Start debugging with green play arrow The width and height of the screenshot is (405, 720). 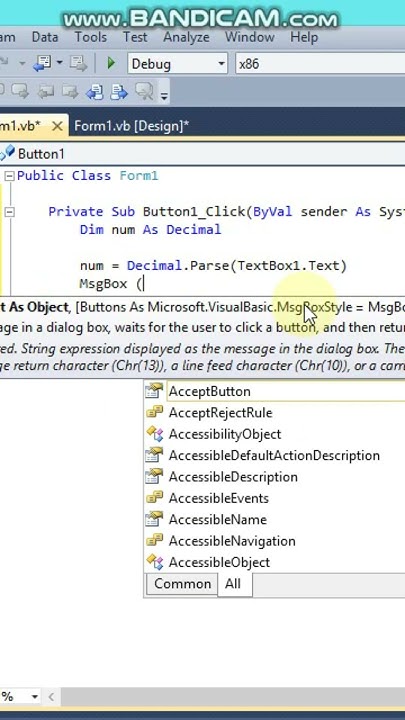pos(111,63)
